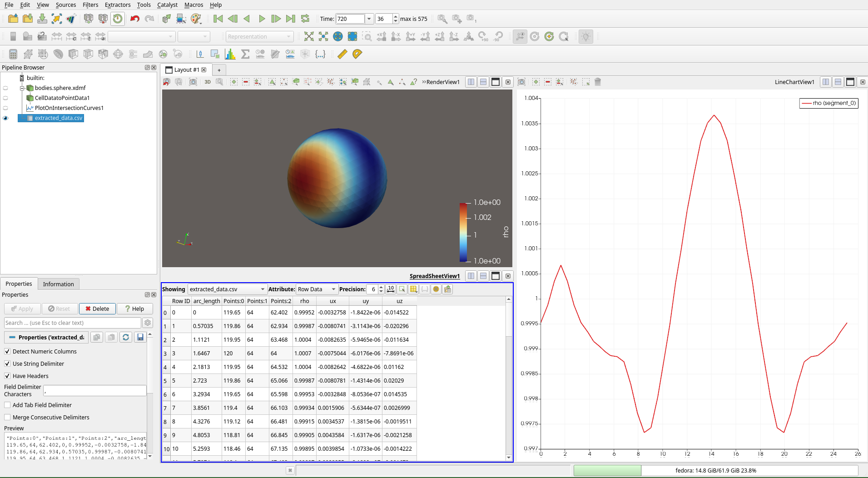Expand the Time value dropdown arrow
Screen dimensions: 868x478
[x=369, y=19]
